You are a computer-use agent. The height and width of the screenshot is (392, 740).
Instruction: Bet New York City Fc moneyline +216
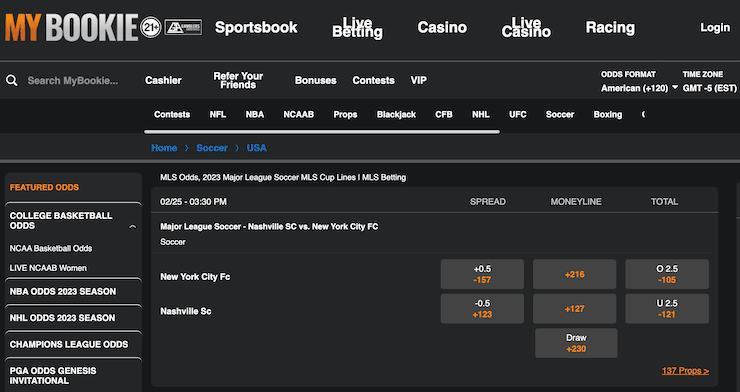574,274
